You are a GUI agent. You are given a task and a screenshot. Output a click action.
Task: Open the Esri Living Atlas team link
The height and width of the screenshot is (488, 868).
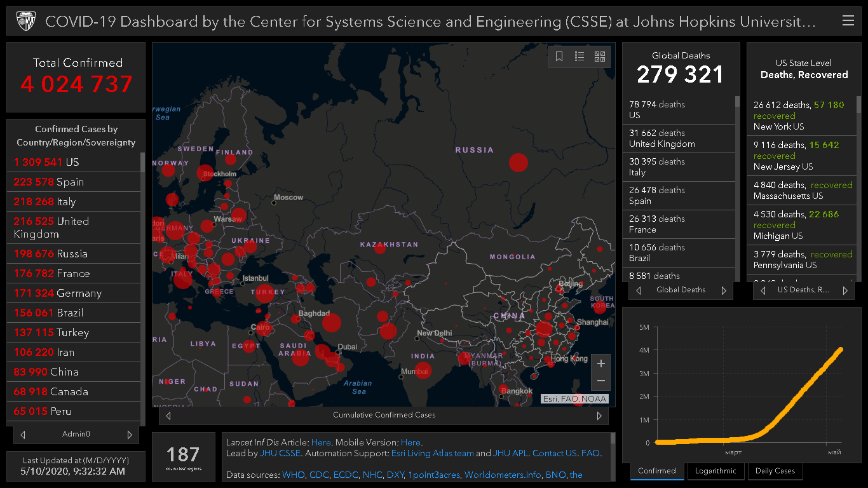click(432, 453)
